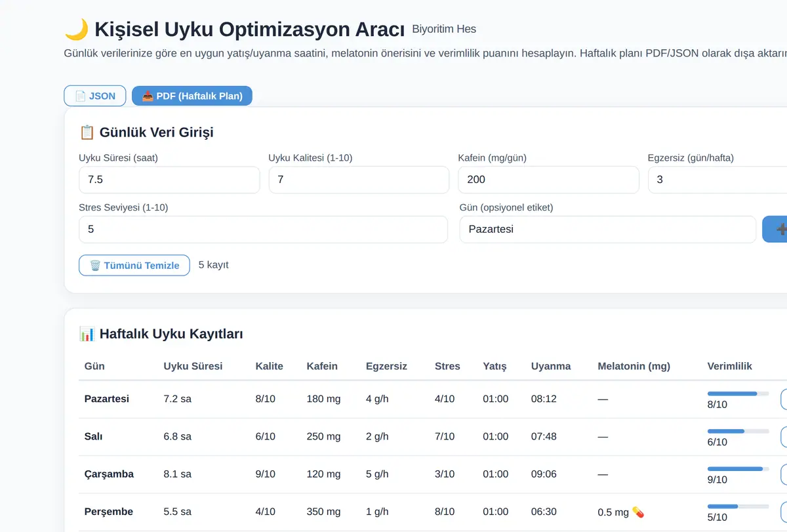Click the 5.5 sa sleep duration cell

[178, 512]
